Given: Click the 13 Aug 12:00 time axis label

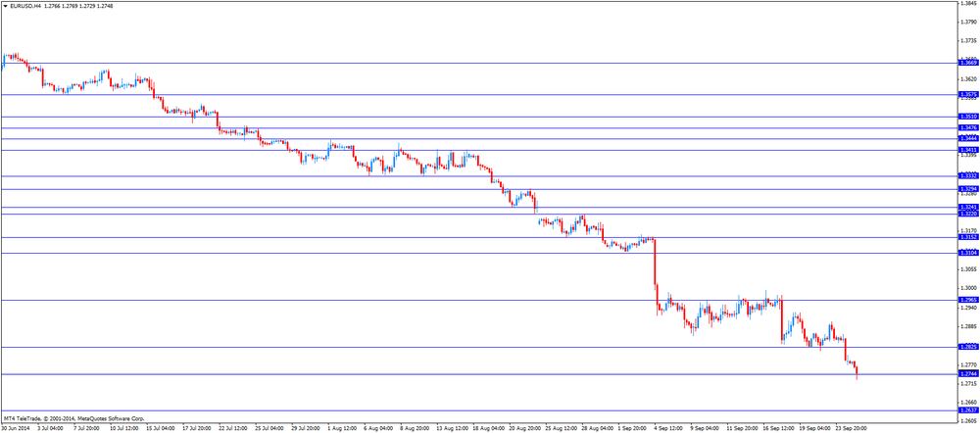Looking at the screenshot, I should tap(452, 429).
